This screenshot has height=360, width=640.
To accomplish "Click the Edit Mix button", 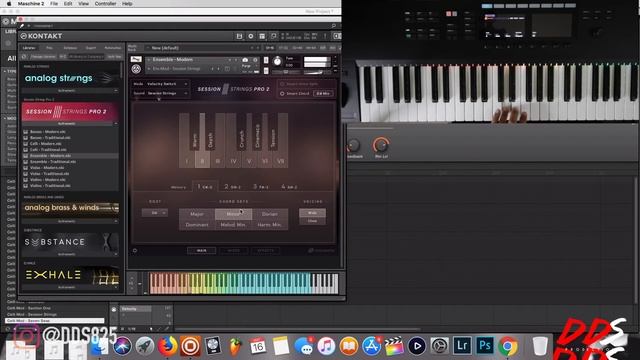I will 323,93.
